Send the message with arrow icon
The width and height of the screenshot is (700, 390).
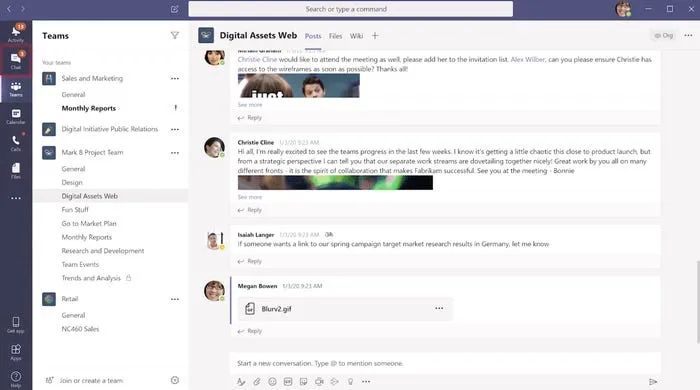point(653,382)
